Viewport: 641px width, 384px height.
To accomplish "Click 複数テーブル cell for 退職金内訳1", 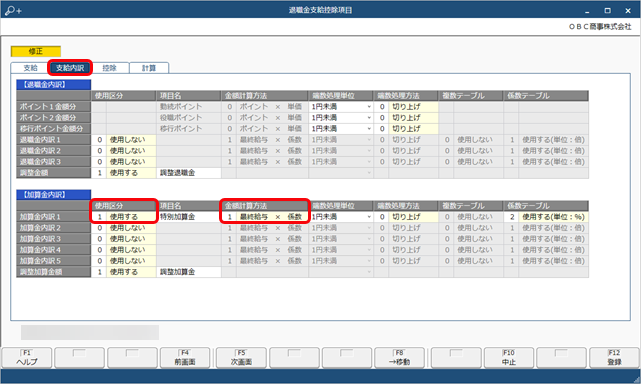I will [470, 140].
